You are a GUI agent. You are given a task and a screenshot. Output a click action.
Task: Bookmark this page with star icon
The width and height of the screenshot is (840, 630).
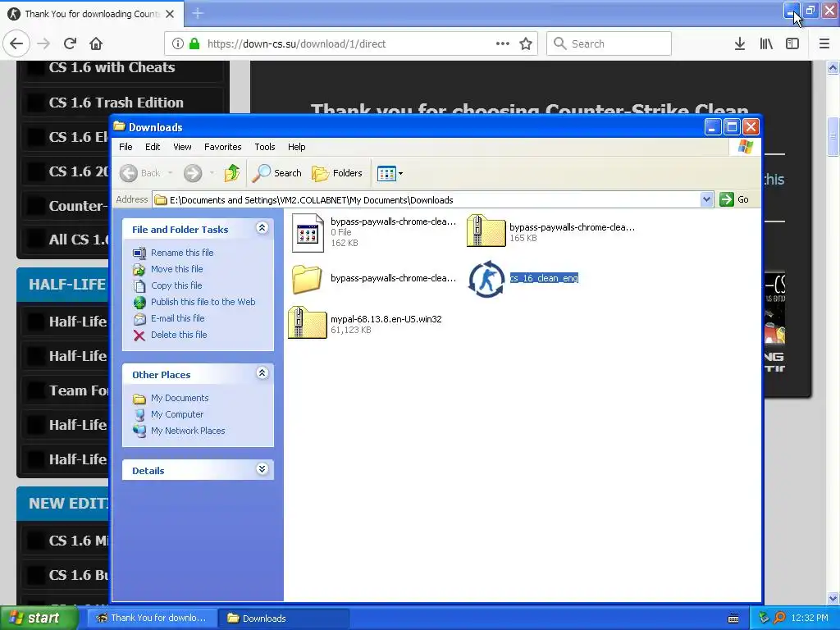pos(526,44)
